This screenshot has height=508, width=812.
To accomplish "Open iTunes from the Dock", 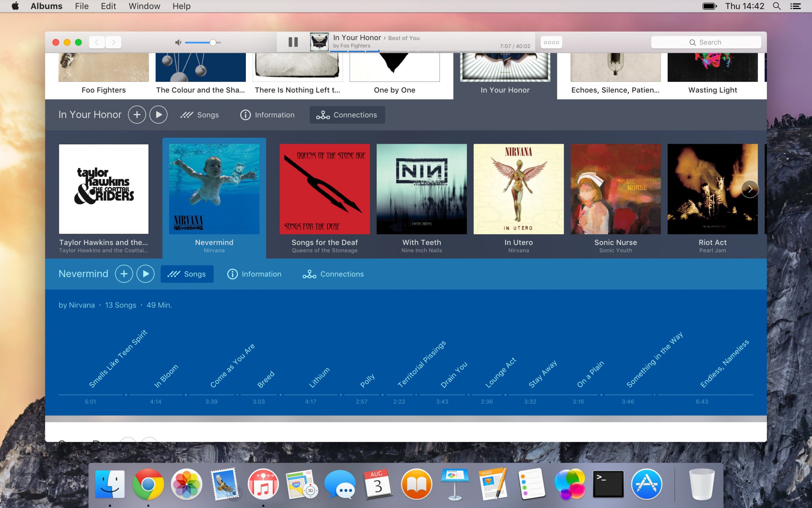I will pos(263,484).
